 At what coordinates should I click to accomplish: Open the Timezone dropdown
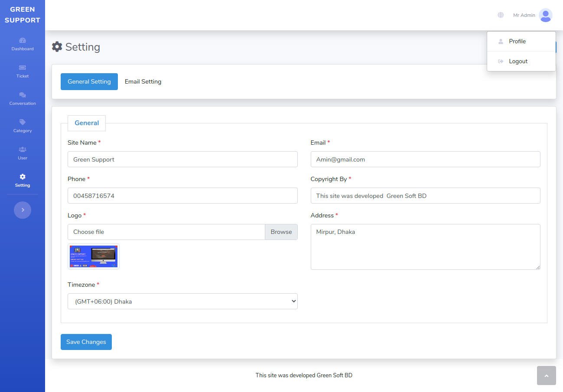[182, 301]
